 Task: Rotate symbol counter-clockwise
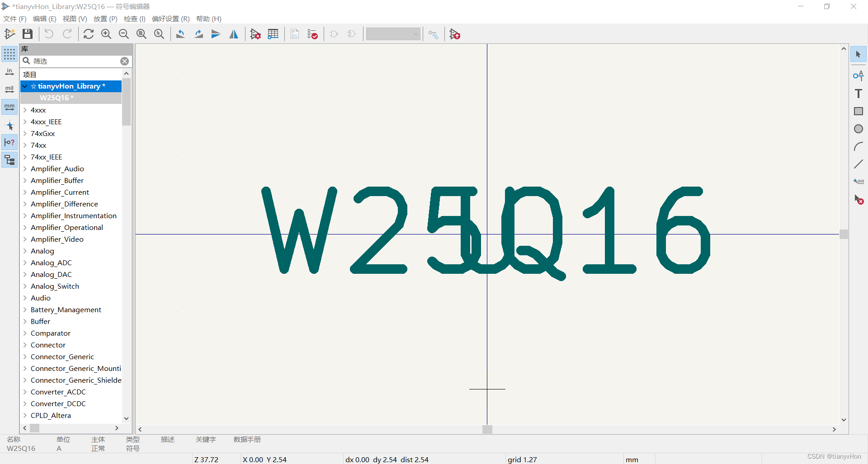[x=180, y=34]
